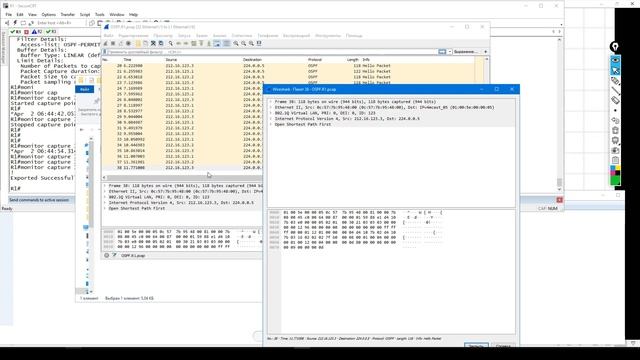This screenshot has height=360, width=640.
Task: Open Tools menu in SecureCRT
Action: [100, 15]
